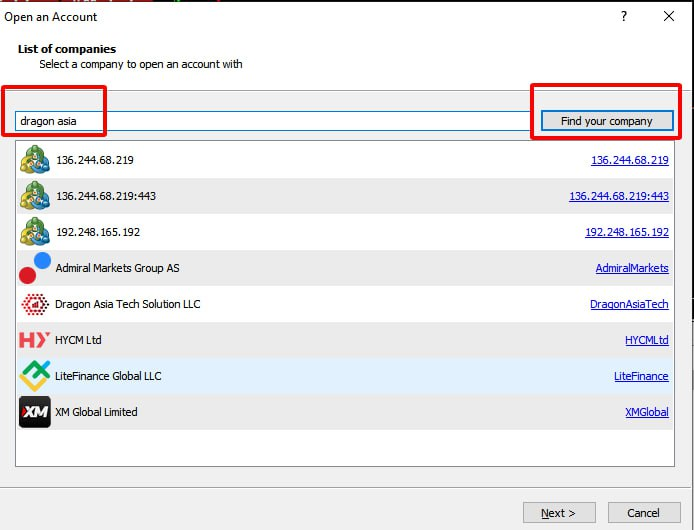Click MetaTrader icon beside 136.244.68.219
694x530 pixels.
[35, 159]
